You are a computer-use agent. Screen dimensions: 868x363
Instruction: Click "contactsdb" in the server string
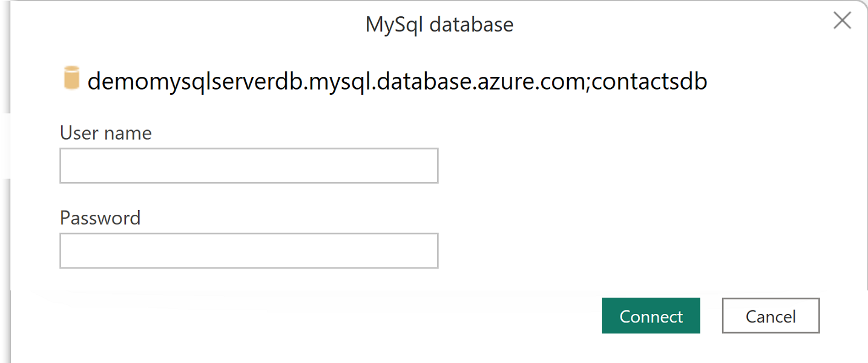pyautogui.click(x=649, y=80)
